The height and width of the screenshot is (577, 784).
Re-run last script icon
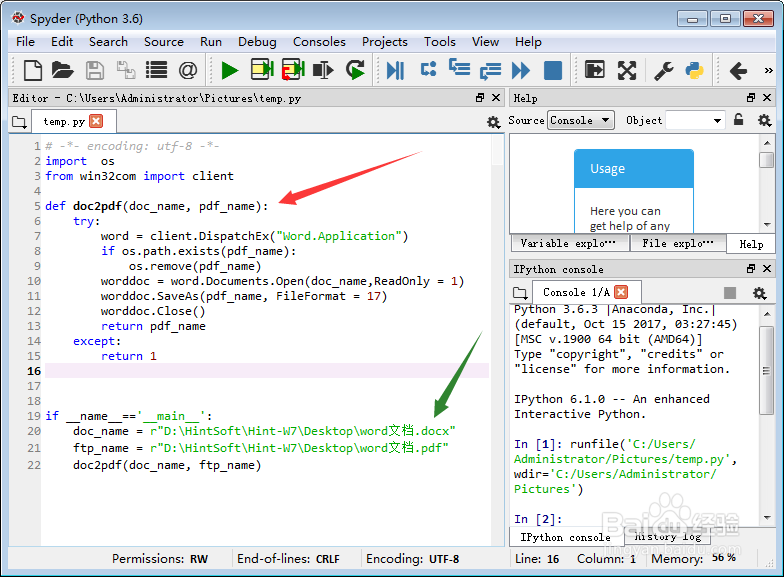click(x=355, y=70)
